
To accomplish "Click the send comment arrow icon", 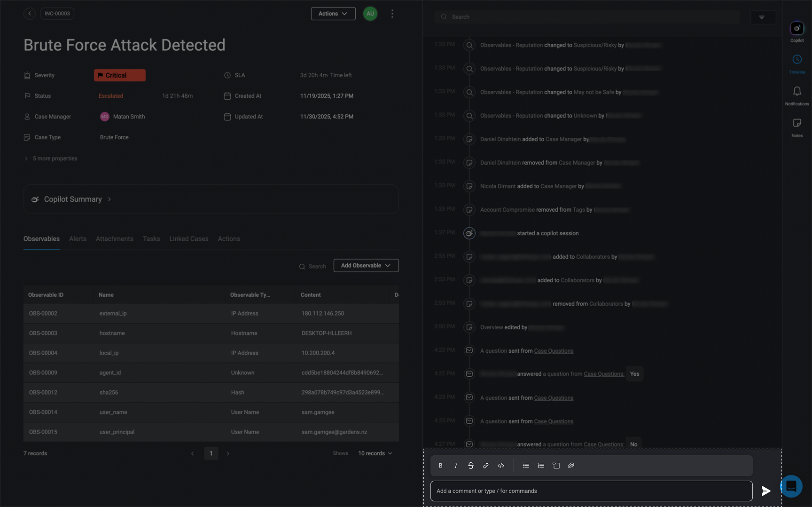I will (765, 491).
